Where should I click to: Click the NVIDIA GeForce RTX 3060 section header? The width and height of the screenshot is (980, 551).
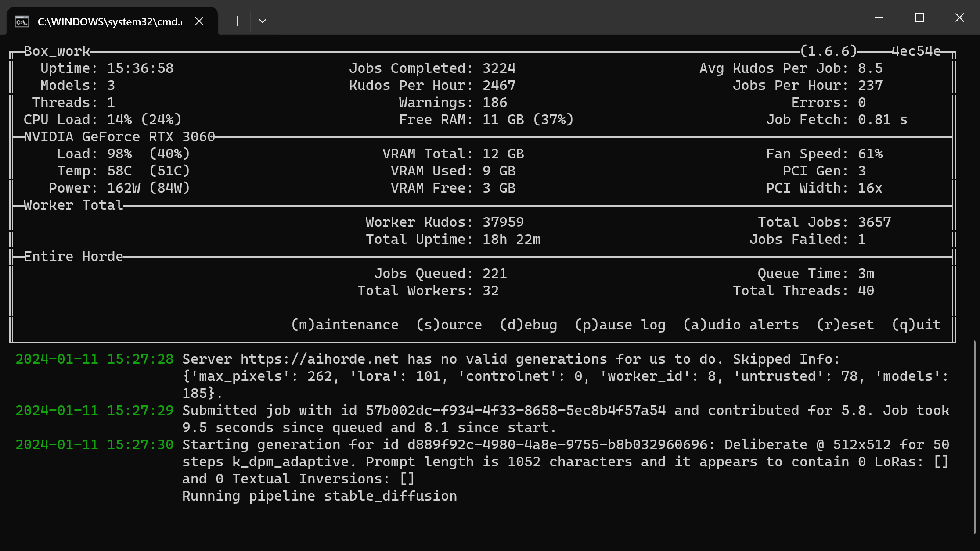click(119, 136)
